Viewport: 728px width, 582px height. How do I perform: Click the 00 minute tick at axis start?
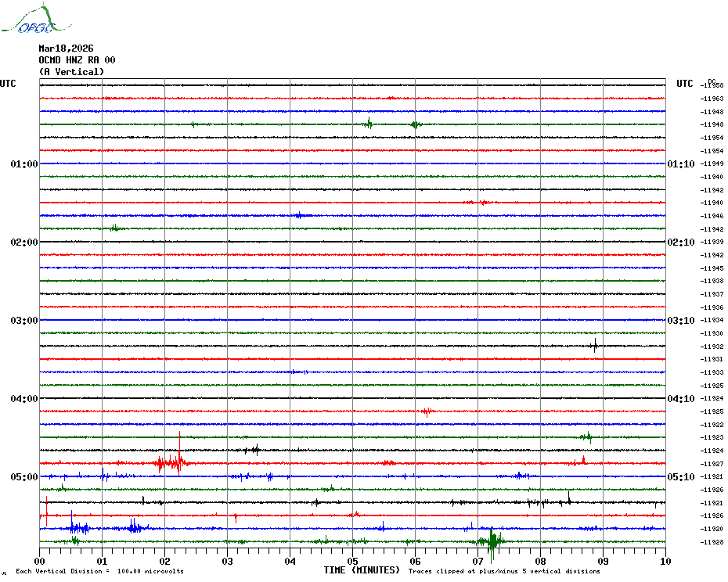tap(40, 561)
